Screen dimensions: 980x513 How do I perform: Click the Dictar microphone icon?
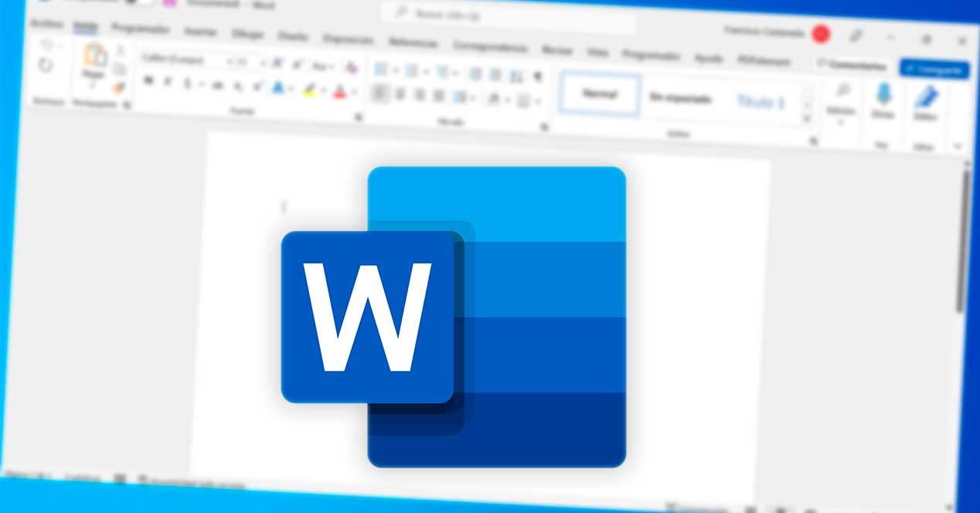[883, 95]
